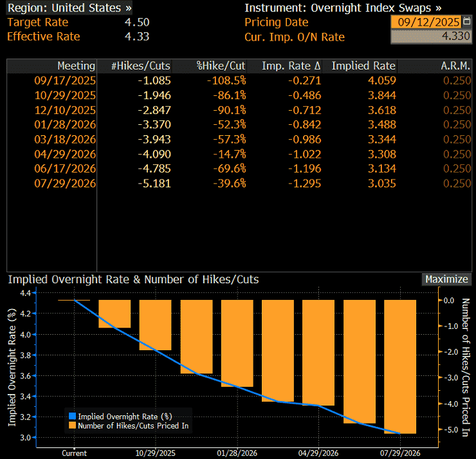Click the -52.3% hike/cut probability
Image resolution: width=476 pixels, height=459 pixels.
pos(229,124)
